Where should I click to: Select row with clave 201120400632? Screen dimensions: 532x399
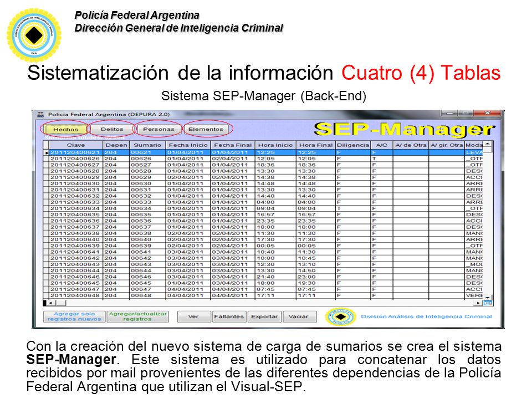263,196
